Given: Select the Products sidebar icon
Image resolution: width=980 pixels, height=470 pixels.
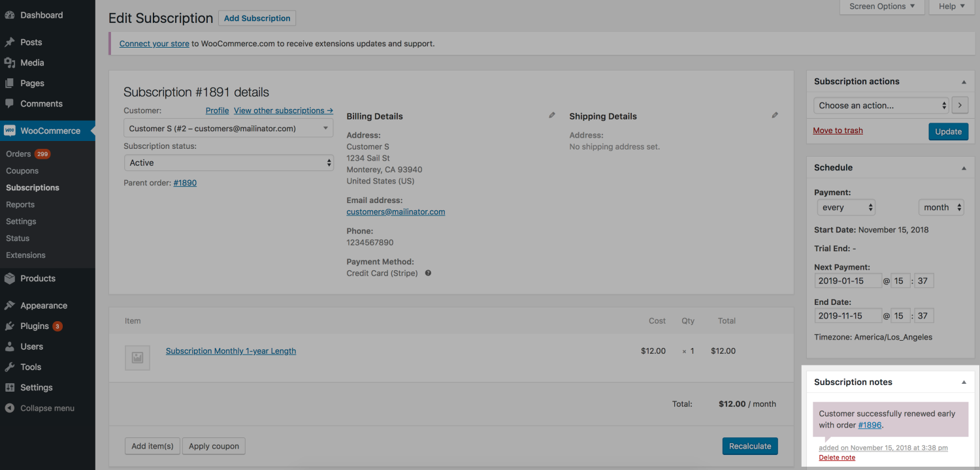Looking at the screenshot, I should coord(11,278).
